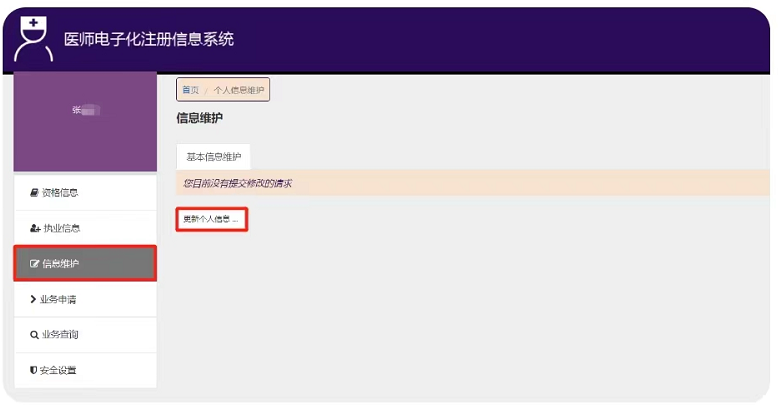This screenshot has height=405, width=778.
Task: Select the highlighted 信息维护 menu item
Action: [85, 264]
